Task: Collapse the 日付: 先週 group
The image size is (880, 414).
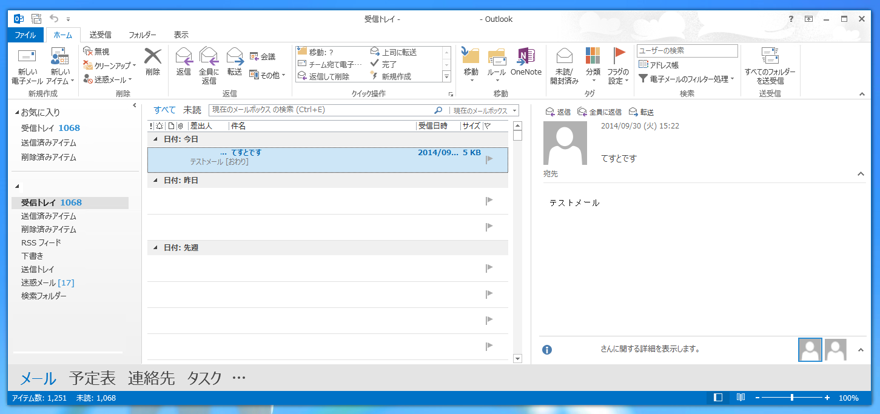Action: (153, 247)
